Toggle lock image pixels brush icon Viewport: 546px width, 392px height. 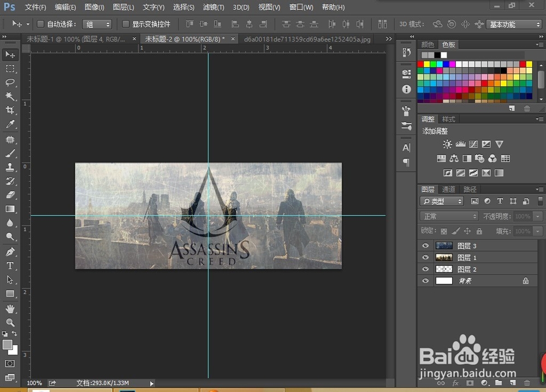[456, 231]
